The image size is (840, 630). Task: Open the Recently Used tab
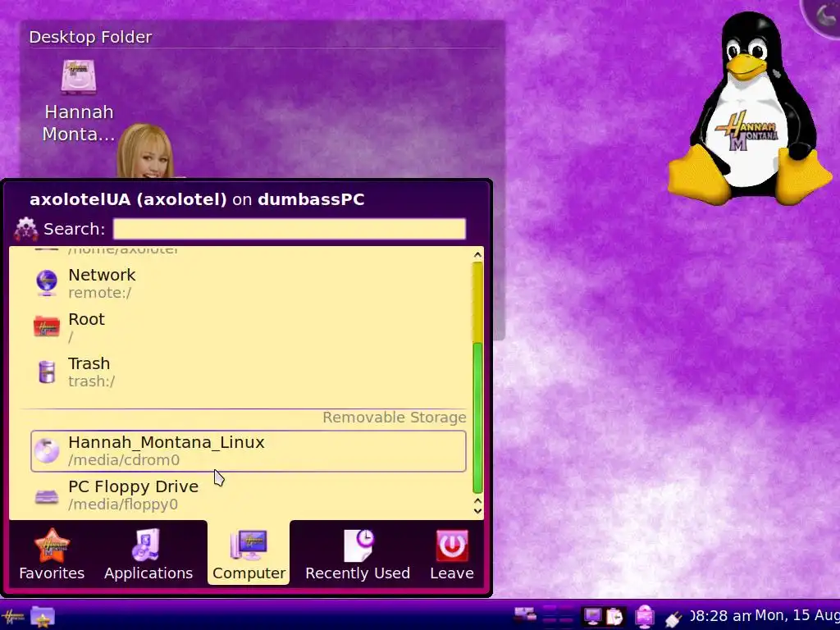tap(358, 554)
